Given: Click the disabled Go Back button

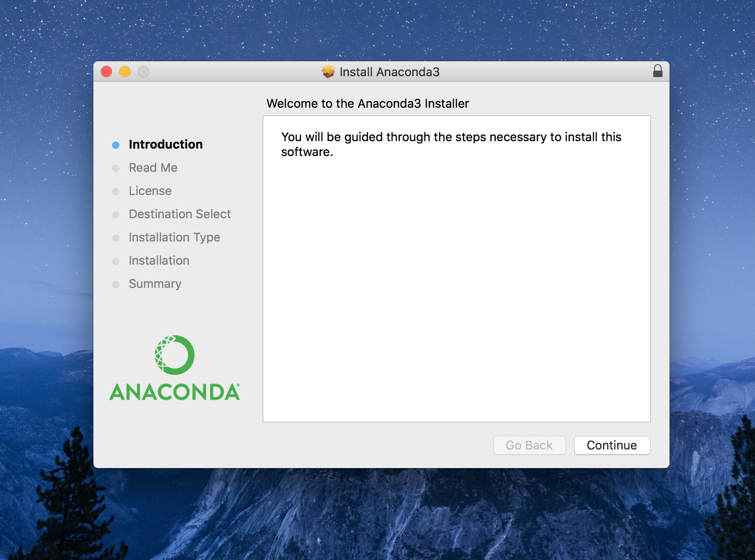Looking at the screenshot, I should [x=529, y=445].
